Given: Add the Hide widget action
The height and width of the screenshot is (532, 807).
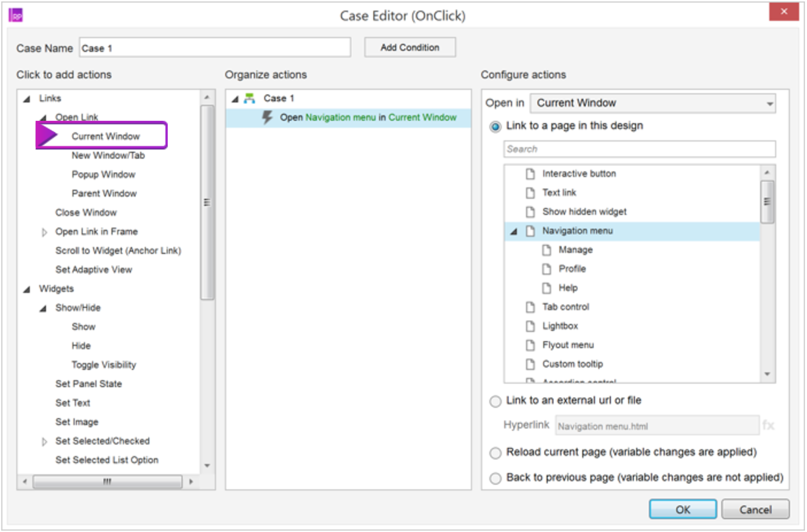Looking at the screenshot, I should coord(81,346).
